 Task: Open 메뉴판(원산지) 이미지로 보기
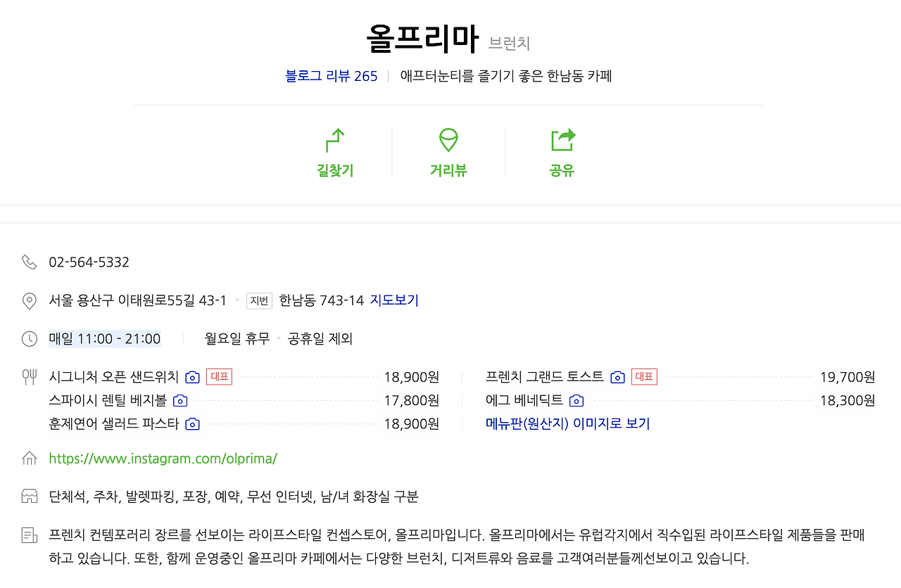tap(568, 423)
